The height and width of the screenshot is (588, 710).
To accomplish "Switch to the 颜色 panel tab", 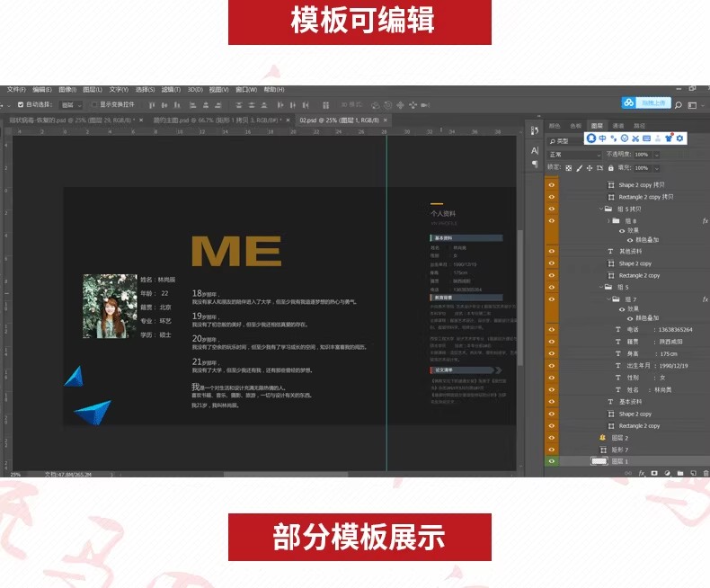I will coord(555,126).
